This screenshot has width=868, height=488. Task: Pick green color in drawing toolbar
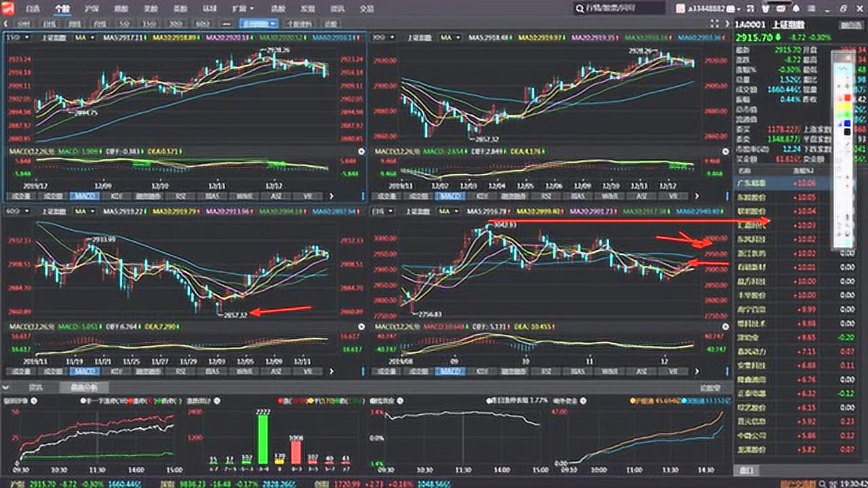click(x=848, y=115)
